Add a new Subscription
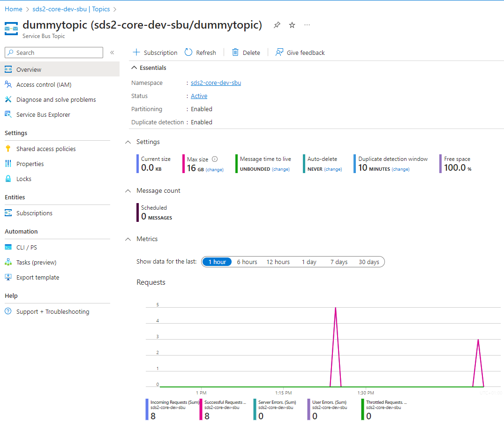This screenshot has width=504, height=424. coord(155,53)
